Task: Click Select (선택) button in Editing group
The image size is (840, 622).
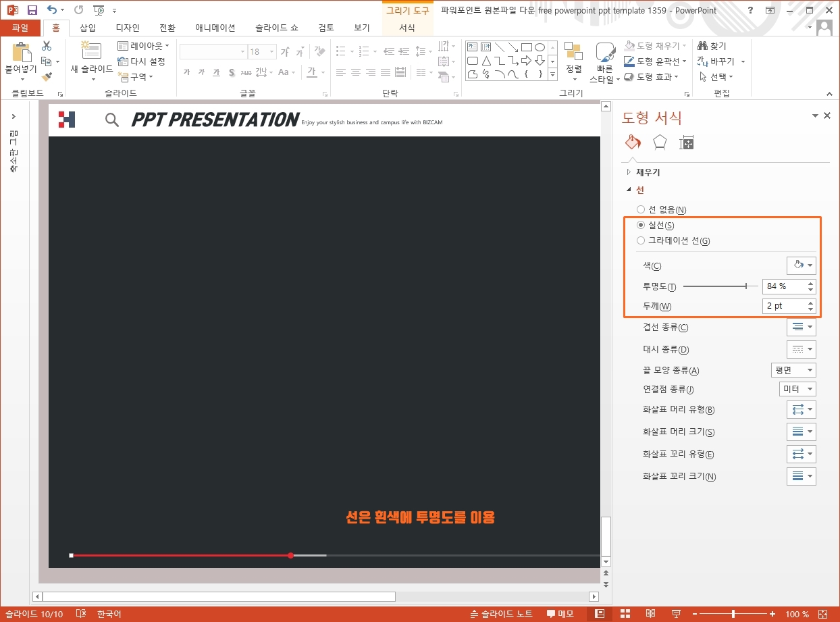Action: tap(716, 76)
